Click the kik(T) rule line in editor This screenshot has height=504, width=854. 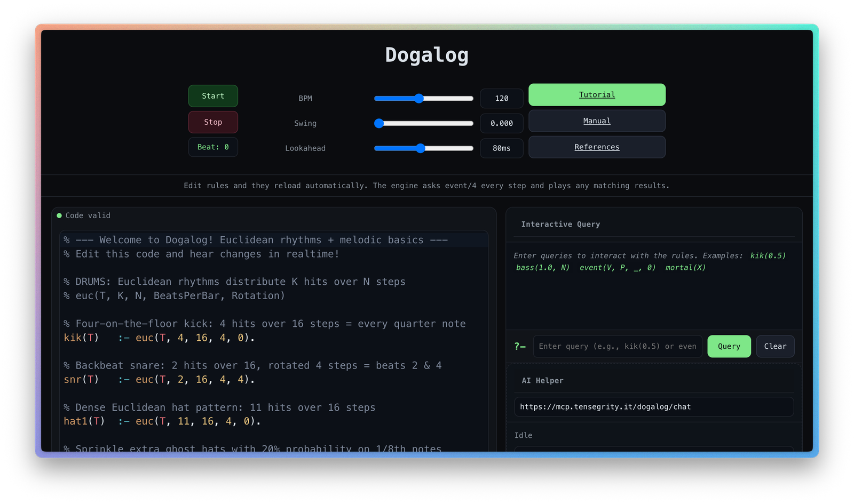pos(159,338)
